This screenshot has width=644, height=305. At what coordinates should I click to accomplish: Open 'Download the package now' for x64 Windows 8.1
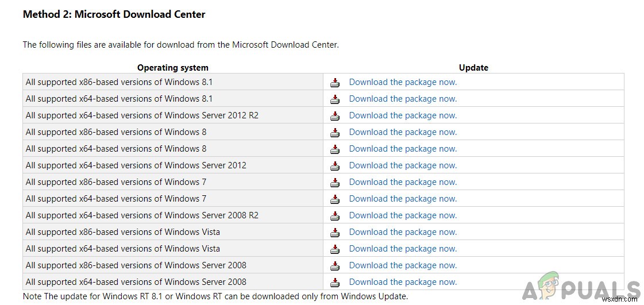pyautogui.click(x=403, y=99)
